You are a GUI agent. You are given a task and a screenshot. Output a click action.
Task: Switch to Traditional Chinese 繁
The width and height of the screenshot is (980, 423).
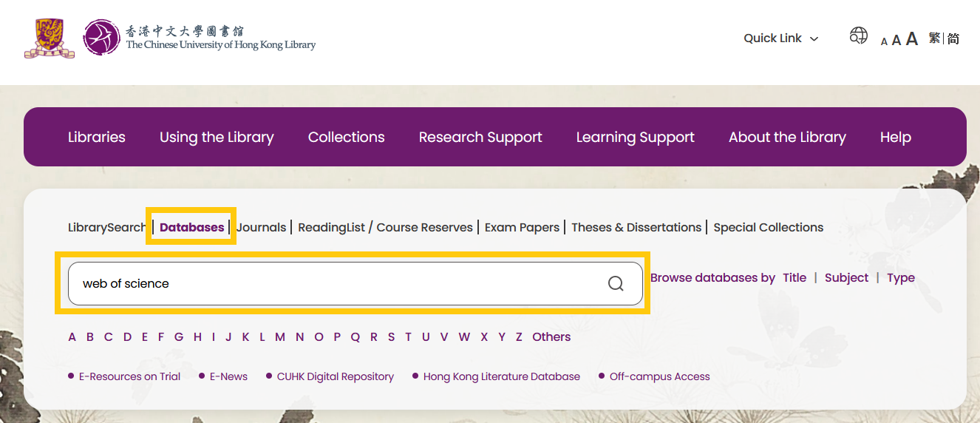(x=935, y=38)
